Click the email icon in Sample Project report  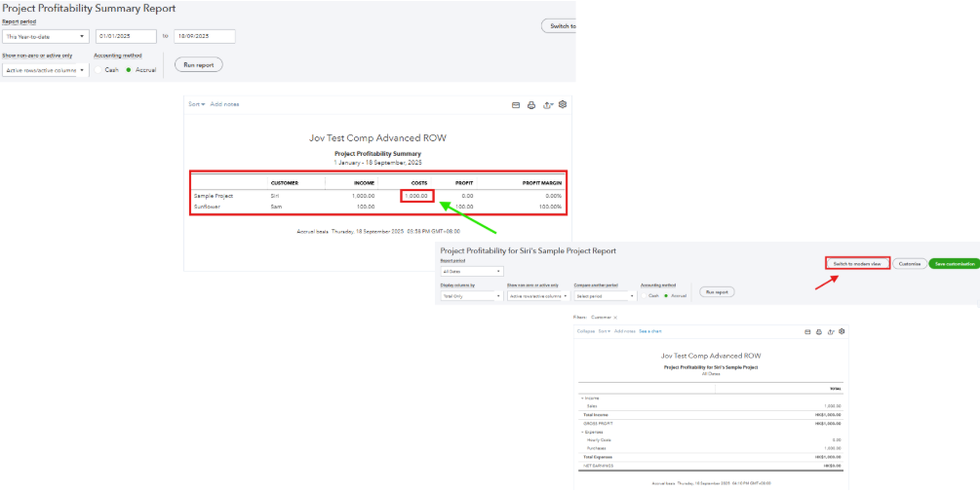806,331
